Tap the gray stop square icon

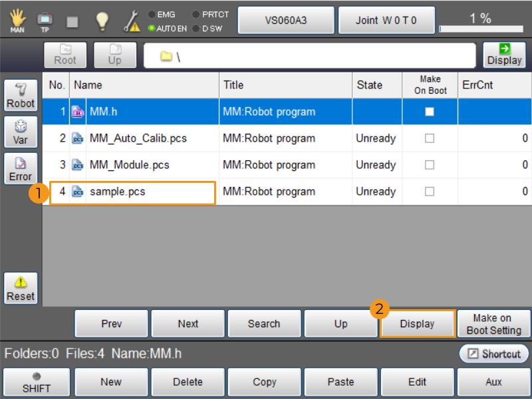point(72,22)
